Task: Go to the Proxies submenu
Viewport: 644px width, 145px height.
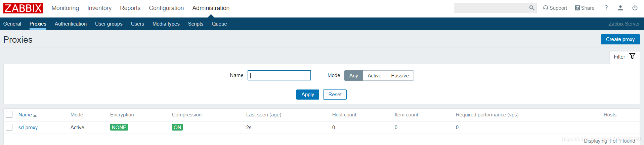Action: click(x=38, y=24)
